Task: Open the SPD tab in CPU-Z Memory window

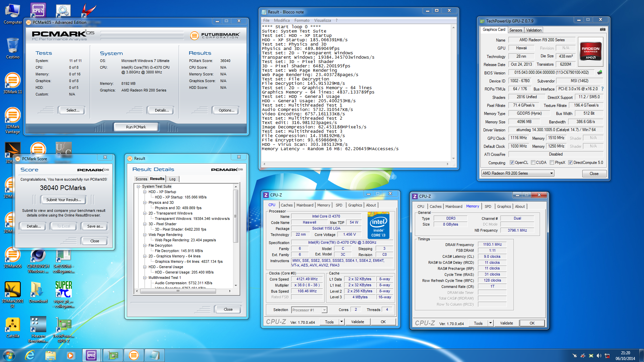Action: coord(488,206)
